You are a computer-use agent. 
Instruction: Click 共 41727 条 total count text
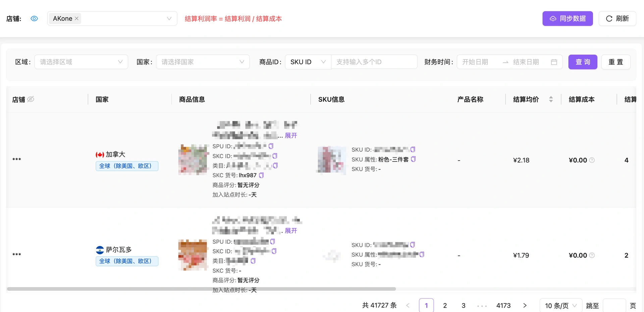coord(379,305)
